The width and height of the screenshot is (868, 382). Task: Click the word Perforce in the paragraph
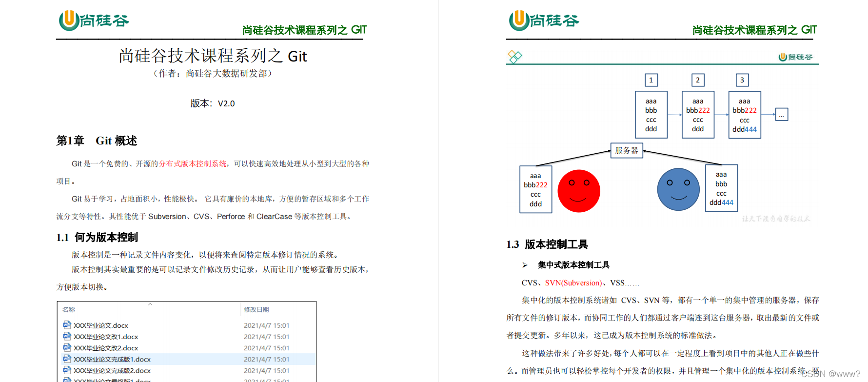[231, 217]
